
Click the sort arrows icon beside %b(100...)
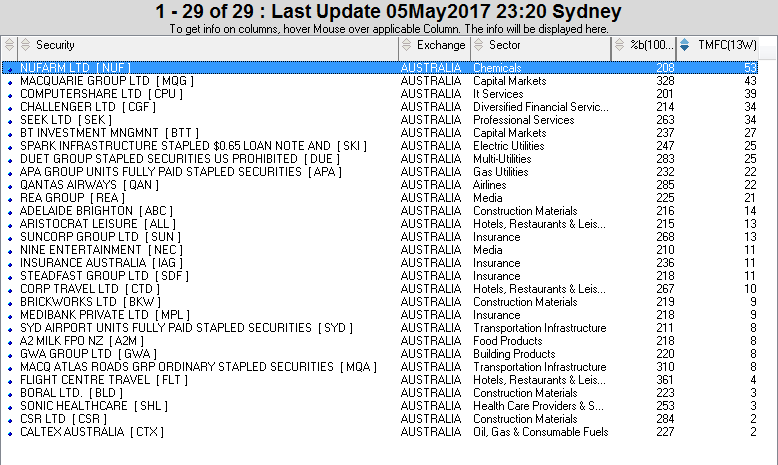(x=619, y=45)
